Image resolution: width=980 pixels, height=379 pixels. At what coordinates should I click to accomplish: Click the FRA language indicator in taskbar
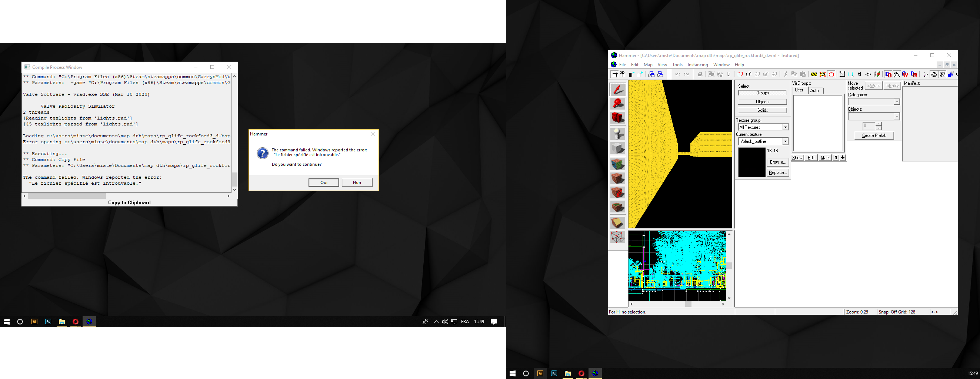point(464,322)
